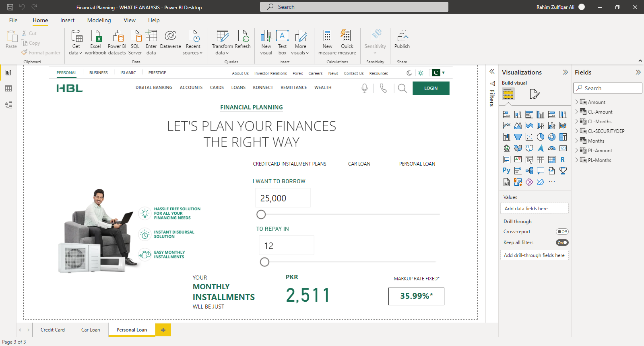The height and width of the screenshot is (346, 644).
Task: Click the repay months 12 field
Action: [x=286, y=245]
